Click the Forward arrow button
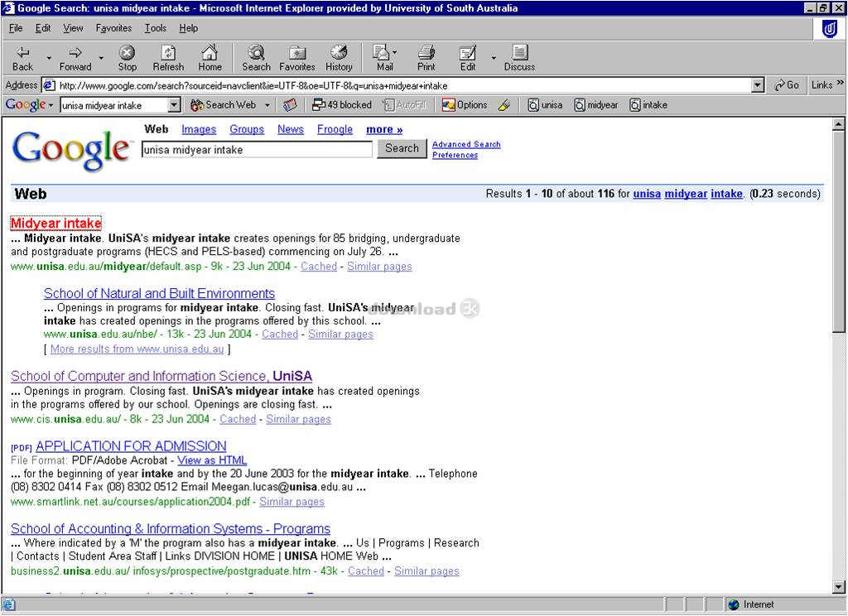The width and height of the screenshot is (848, 616). [x=75, y=59]
